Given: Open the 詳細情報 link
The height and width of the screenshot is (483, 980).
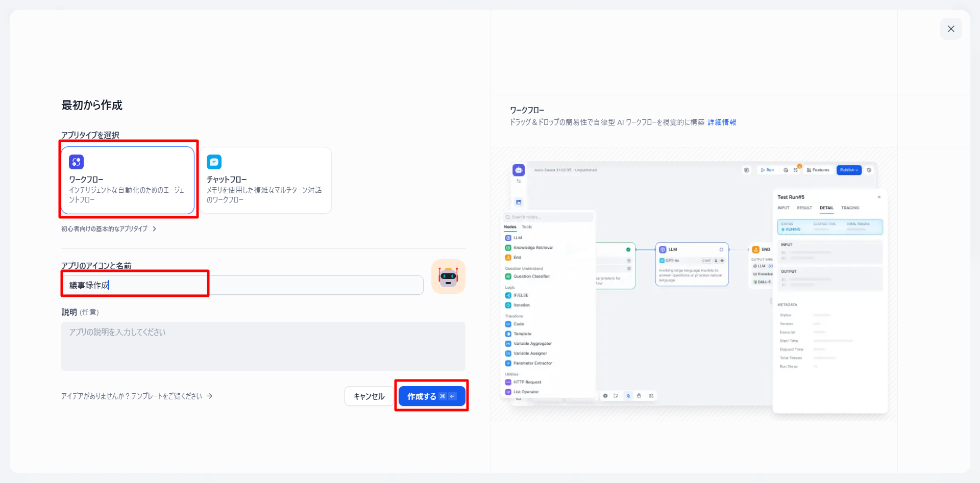Looking at the screenshot, I should (x=722, y=122).
